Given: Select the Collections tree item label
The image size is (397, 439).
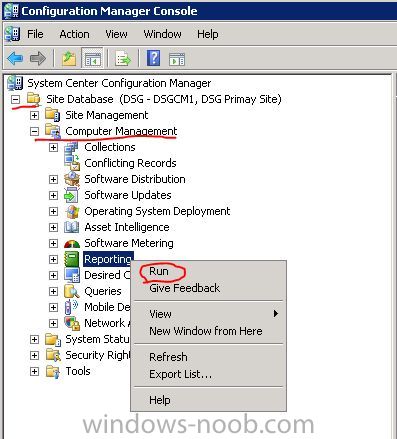Looking at the screenshot, I should 110,147.
